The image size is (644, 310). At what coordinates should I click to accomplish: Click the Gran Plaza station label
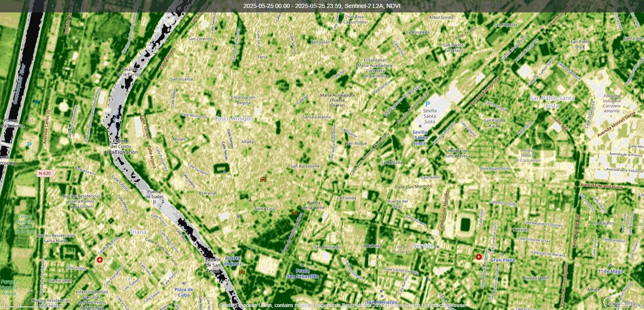(503, 260)
